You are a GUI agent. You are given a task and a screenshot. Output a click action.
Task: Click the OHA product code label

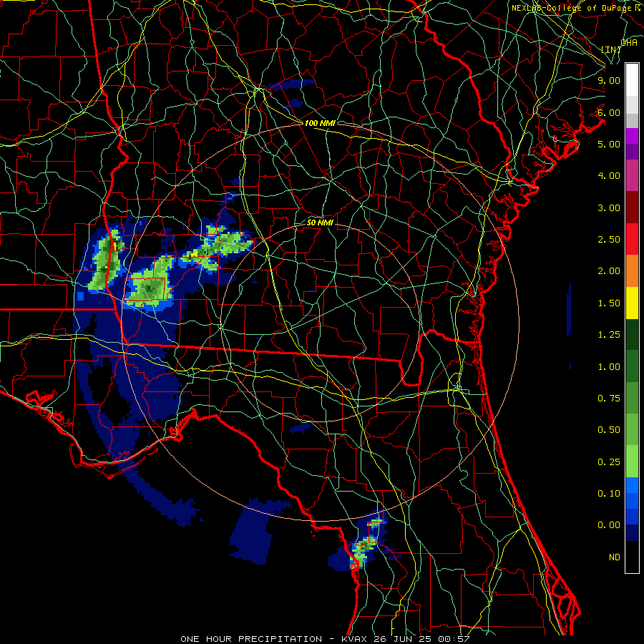click(629, 42)
